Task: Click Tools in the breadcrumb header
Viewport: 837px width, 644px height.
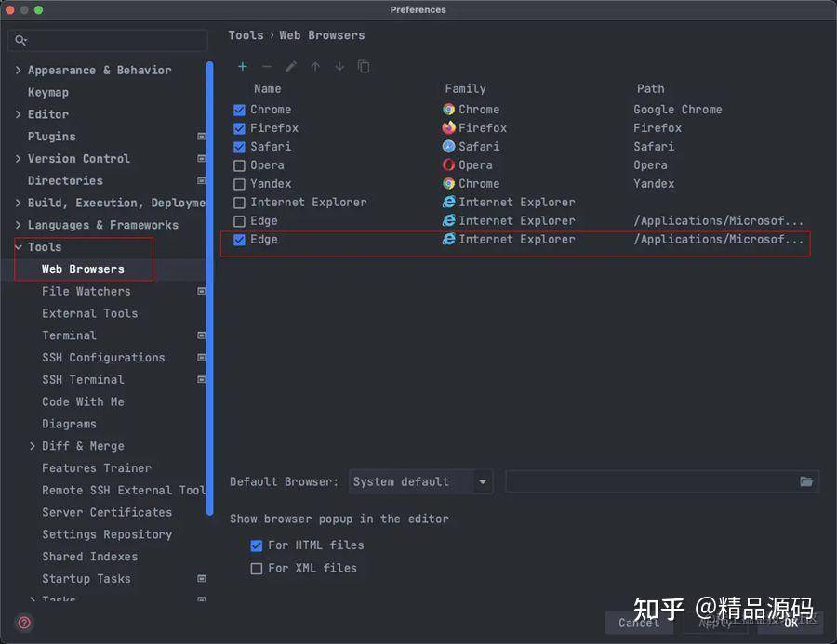Action: pyautogui.click(x=246, y=34)
